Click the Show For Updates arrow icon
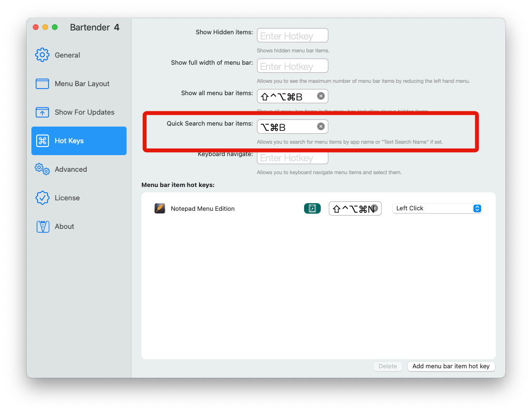532x413 pixels. click(x=42, y=112)
